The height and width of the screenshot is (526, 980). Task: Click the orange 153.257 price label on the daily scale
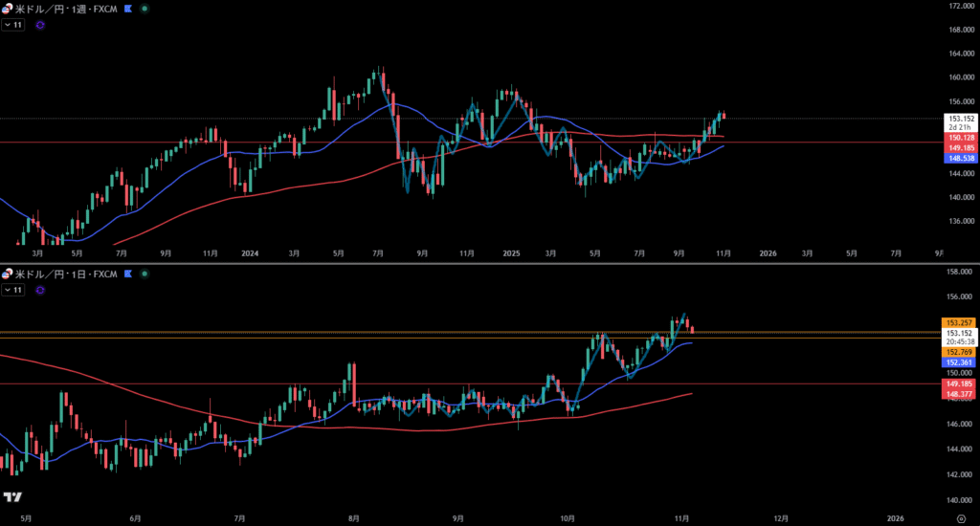coord(959,322)
